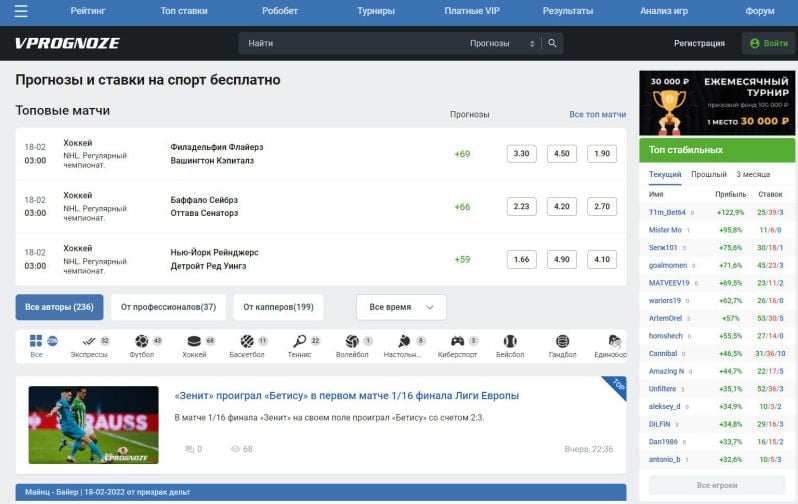Filter by Бейсбол icon

point(510,341)
